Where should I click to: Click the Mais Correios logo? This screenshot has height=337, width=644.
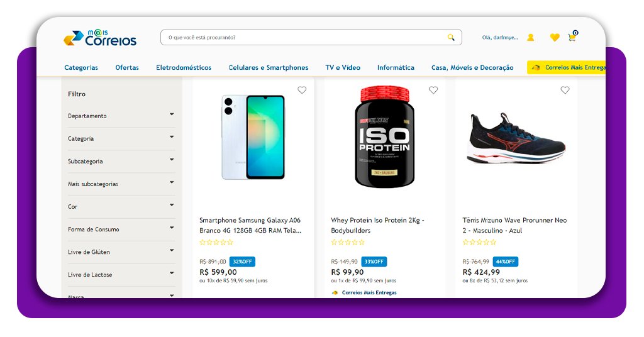(x=100, y=38)
